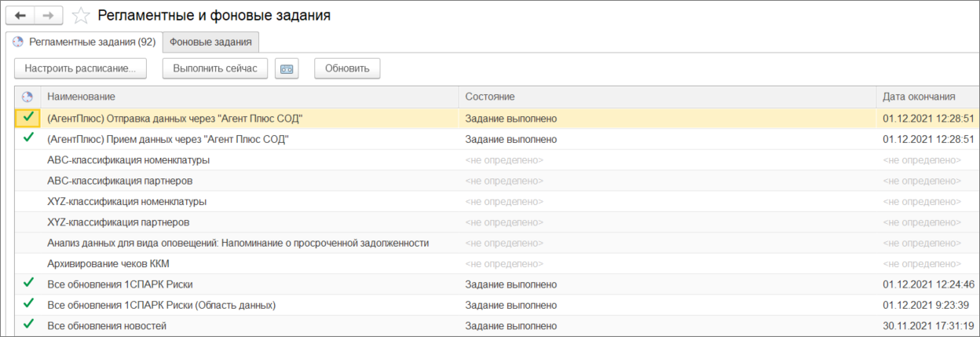Viewport: 980px width, 337px height.
Task: Sort by the Состояние column header
Action: 490,97
